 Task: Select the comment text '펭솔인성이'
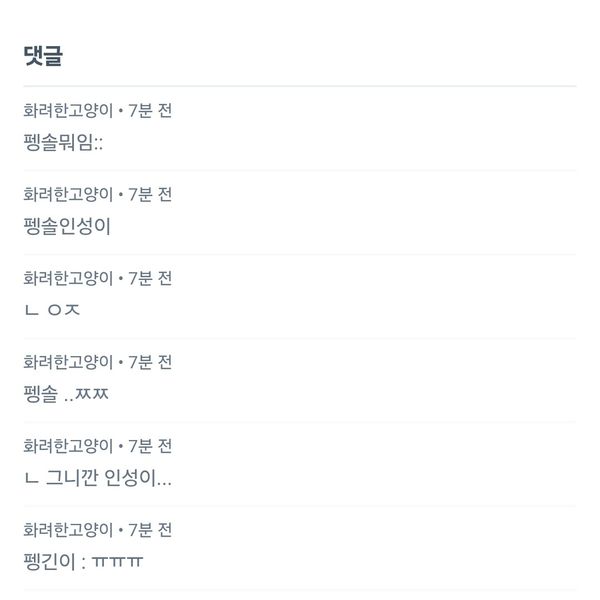click(66, 226)
